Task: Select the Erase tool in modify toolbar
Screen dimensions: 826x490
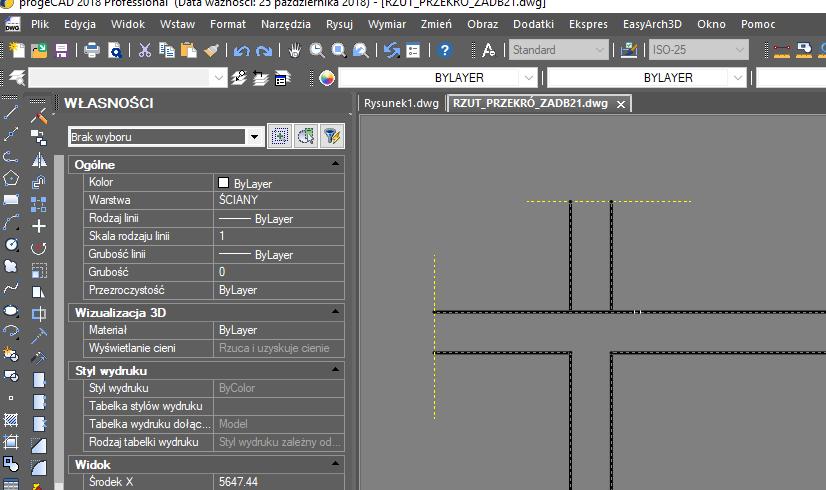Action: click(38, 116)
